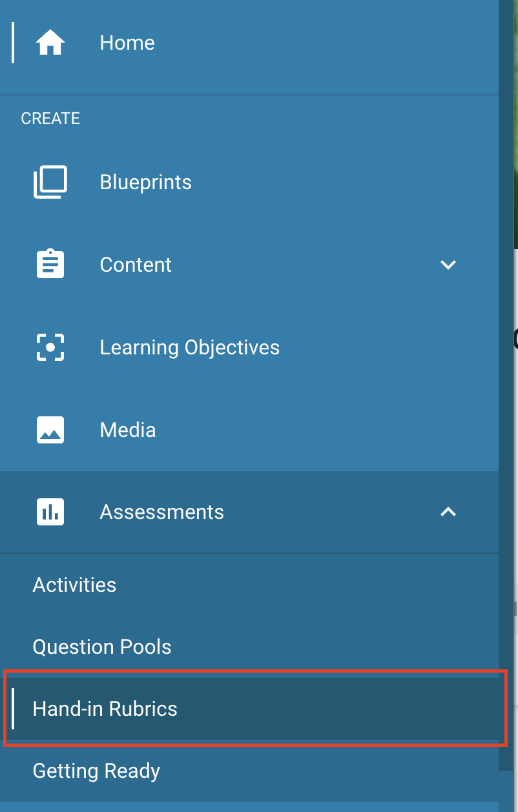This screenshot has width=518, height=812.
Task: Select the Assessments menu label
Action: [x=162, y=513]
